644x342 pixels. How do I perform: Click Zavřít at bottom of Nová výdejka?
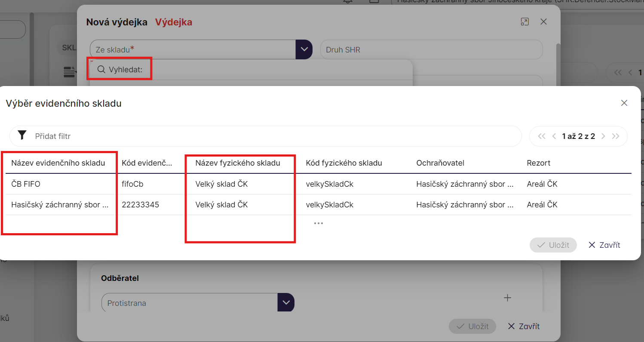point(524,326)
